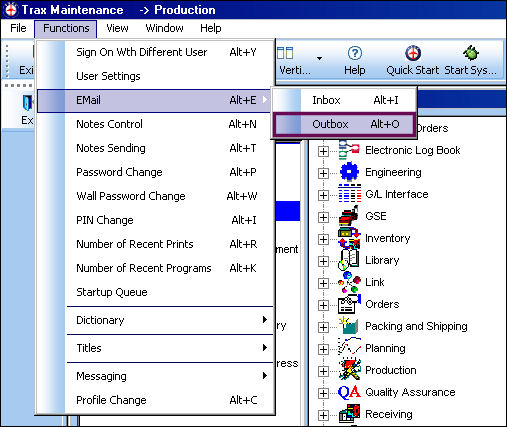Expand the G/L Interface tree node
The image size is (507, 427).
[x=323, y=195]
